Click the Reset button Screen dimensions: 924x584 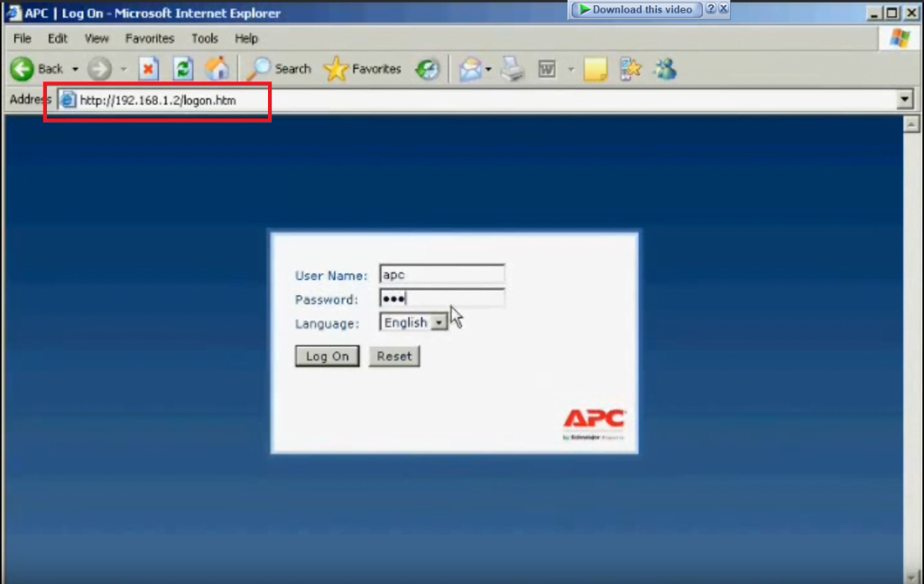pos(394,356)
